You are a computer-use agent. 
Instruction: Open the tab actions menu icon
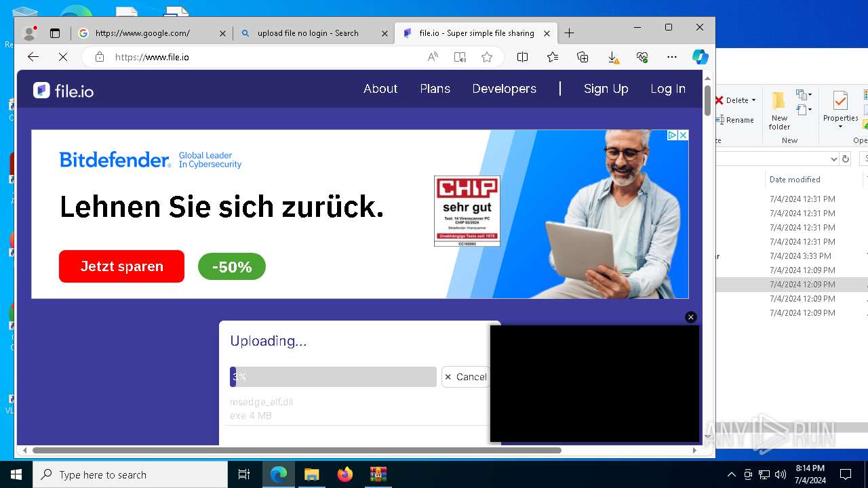pyautogui.click(x=55, y=33)
